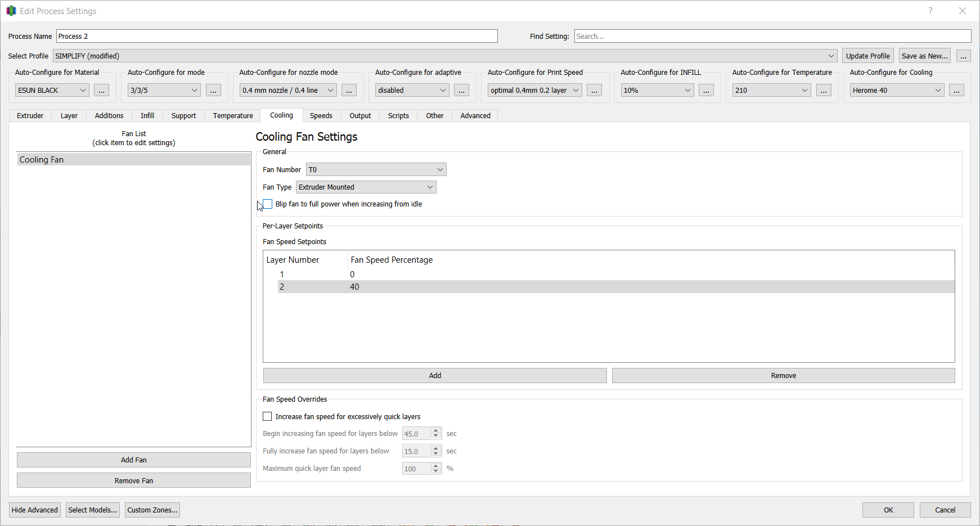Image resolution: width=980 pixels, height=526 pixels.
Task: Select the Cooling tab
Action: [281, 115]
